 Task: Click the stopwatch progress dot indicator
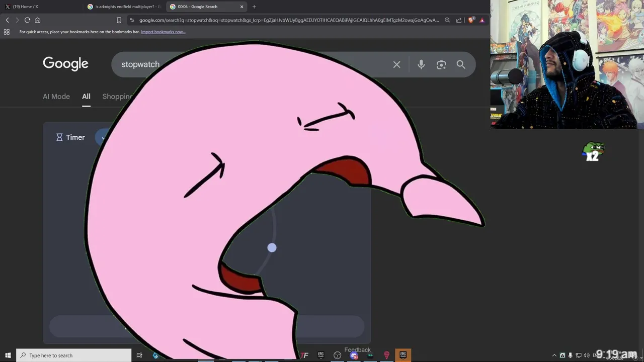click(x=272, y=247)
